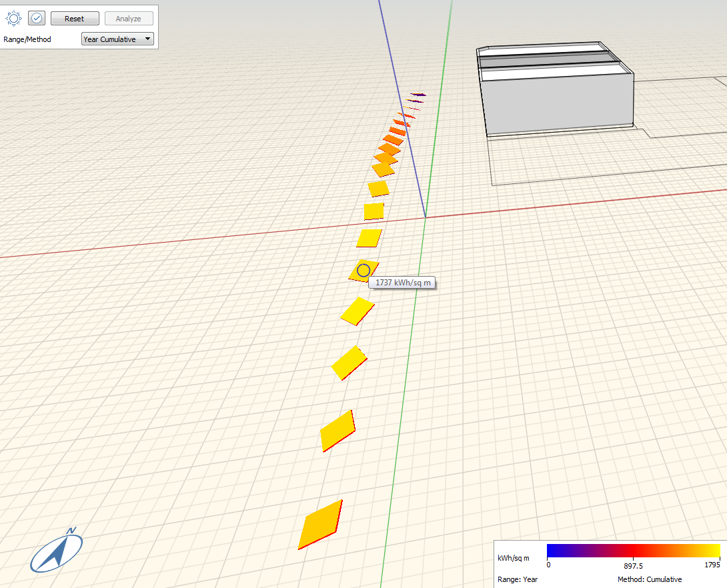
Task: Click the Method: Cumulative label
Action: pyautogui.click(x=650, y=579)
